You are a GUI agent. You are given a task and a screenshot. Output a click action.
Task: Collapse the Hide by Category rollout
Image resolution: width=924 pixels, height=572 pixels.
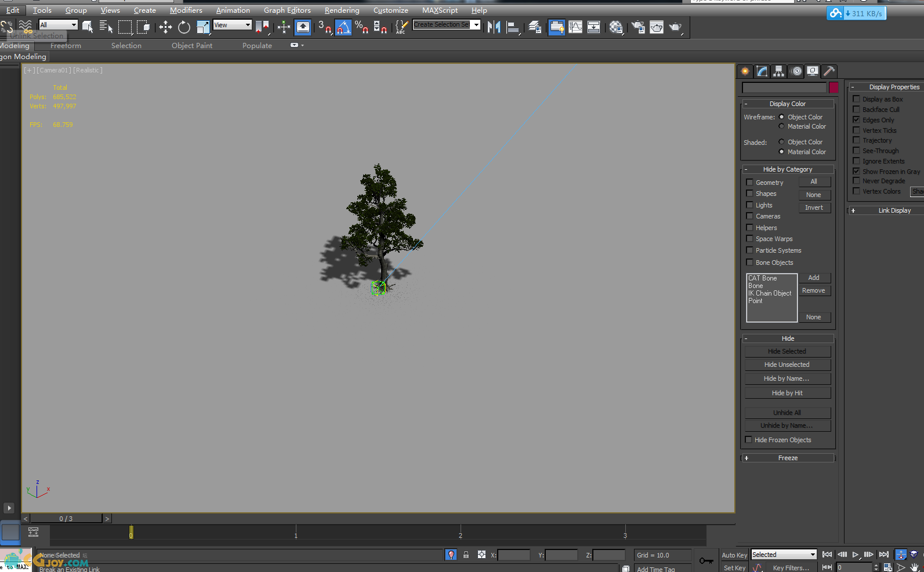788,169
